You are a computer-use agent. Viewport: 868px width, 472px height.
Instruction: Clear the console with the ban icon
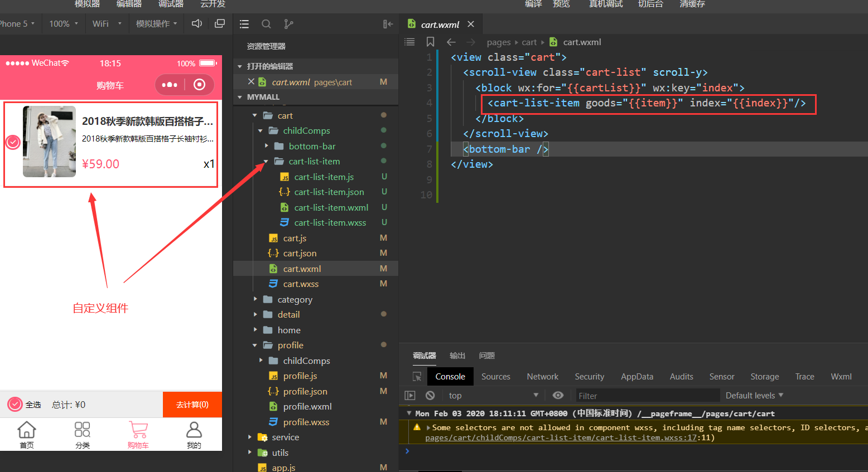430,395
